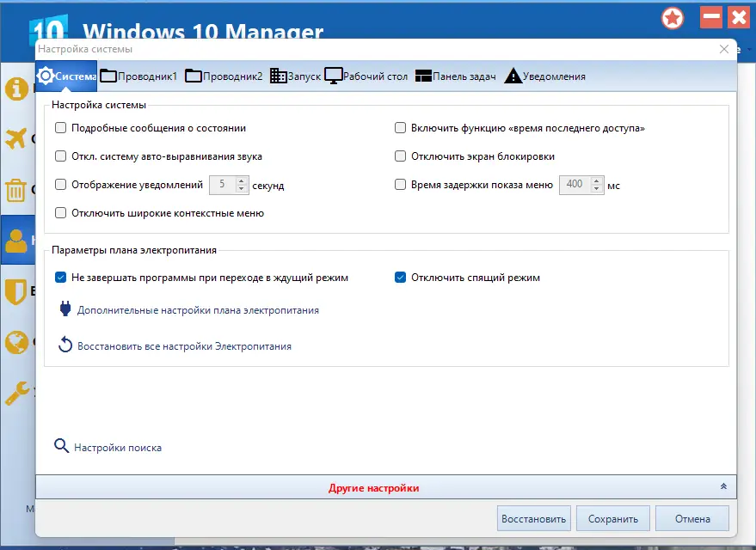Expand Другие настройки double chevron
The width and height of the screenshot is (756, 550).
coord(723,486)
